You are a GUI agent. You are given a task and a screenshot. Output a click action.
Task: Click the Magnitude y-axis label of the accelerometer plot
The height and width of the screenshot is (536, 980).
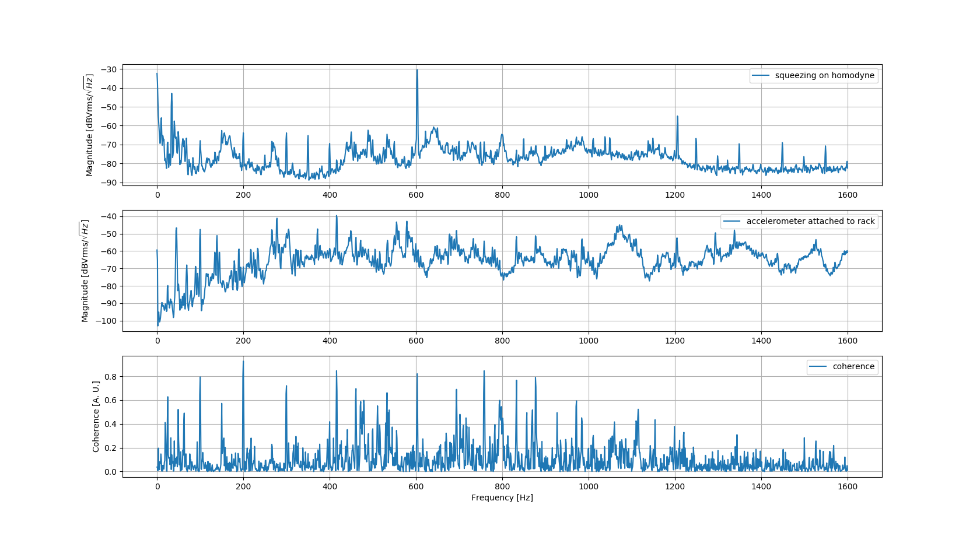coord(85,271)
